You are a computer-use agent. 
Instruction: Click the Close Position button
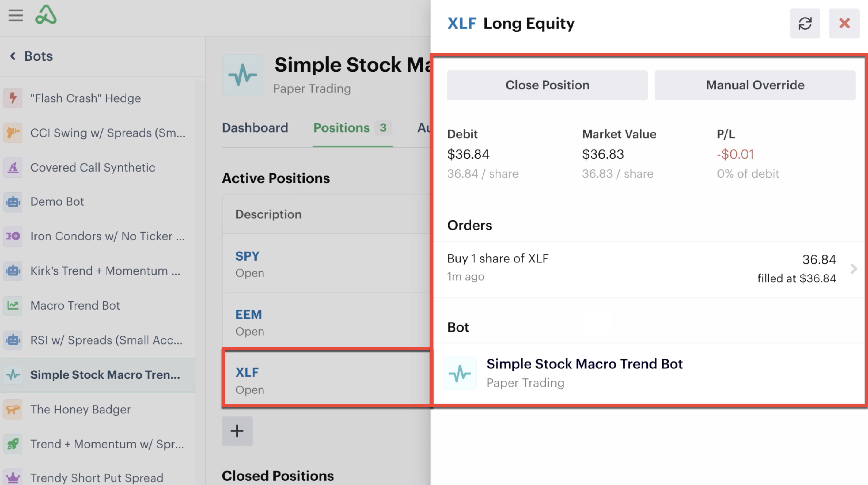547,85
